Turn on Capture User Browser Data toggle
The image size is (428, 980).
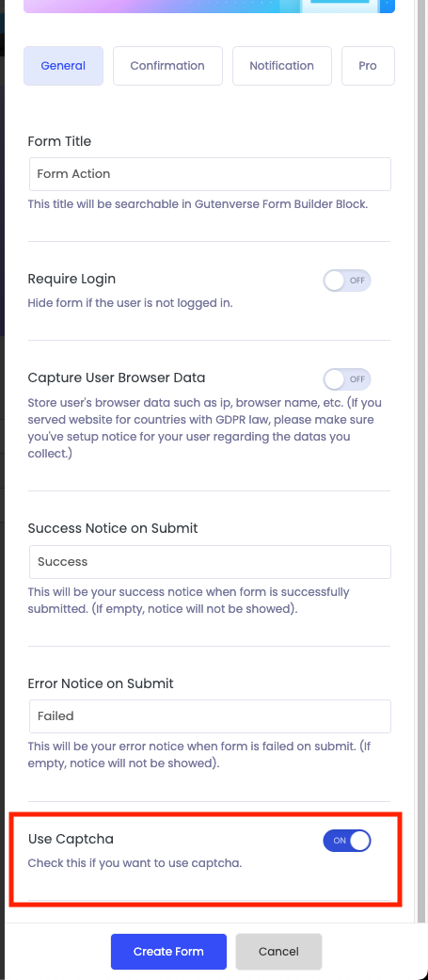(x=347, y=379)
